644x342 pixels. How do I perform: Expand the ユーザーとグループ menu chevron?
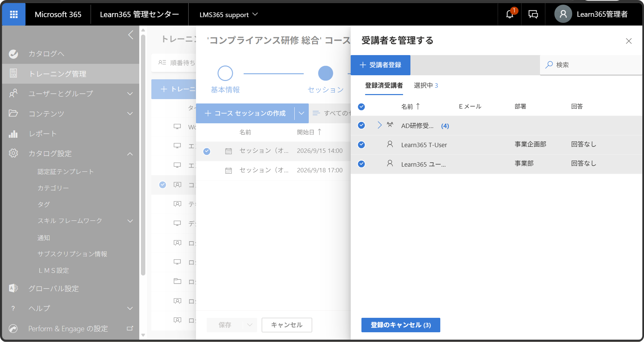pyautogui.click(x=130, y=94)
